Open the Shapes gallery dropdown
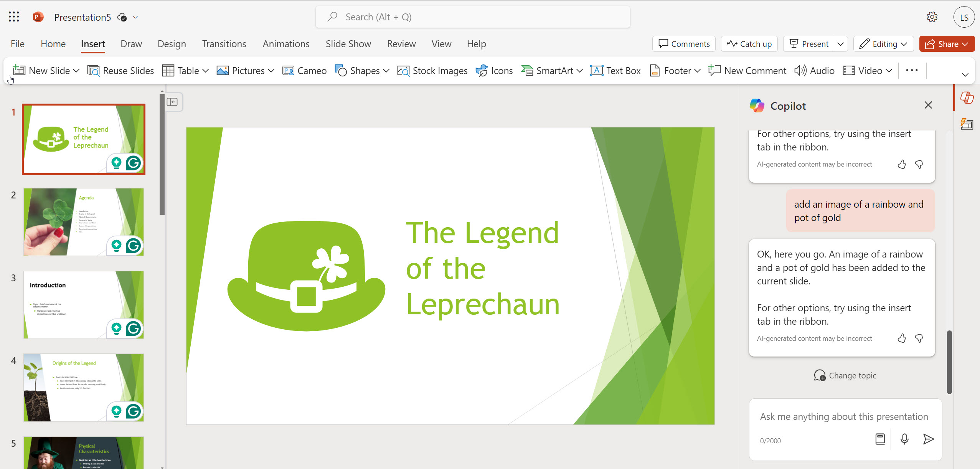This screenshot has height=469, width=980. coord(386,71)
